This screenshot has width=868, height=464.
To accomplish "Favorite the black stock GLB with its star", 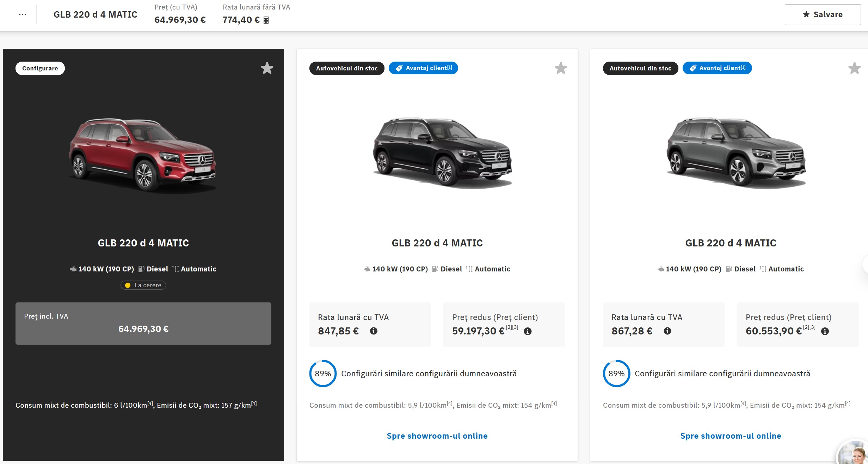I will click(561, 68).
